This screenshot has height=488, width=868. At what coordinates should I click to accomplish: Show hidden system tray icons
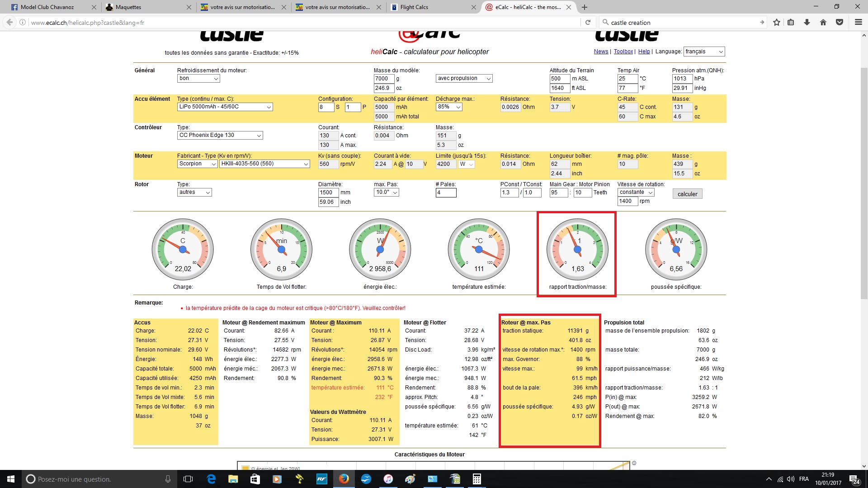(x=769, y=479)
